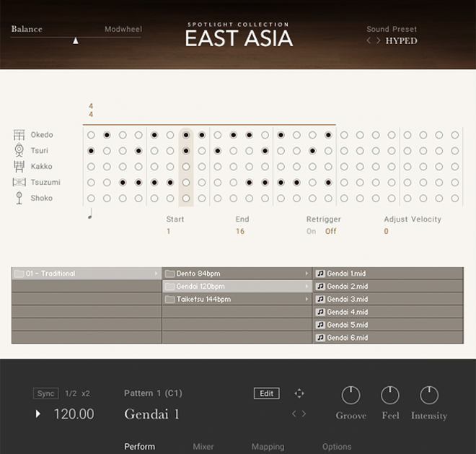
Task: Select the Okedo drum icon
Action: [19, 135]
